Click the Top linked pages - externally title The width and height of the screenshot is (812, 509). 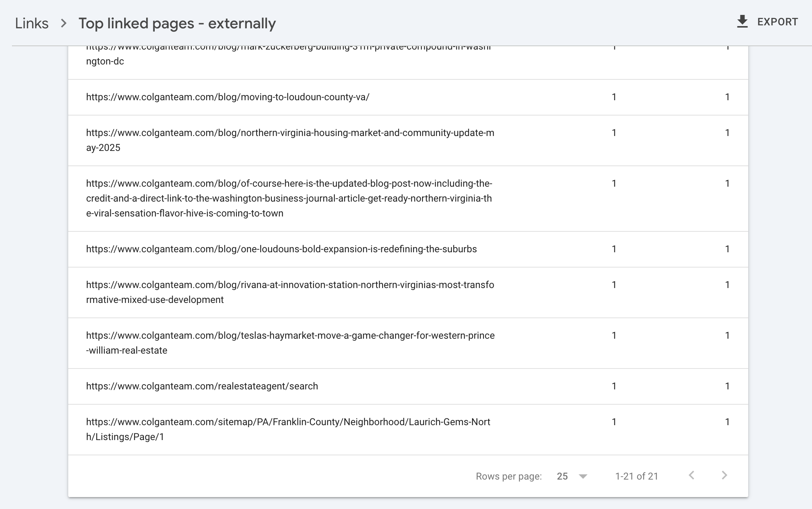[x=177, y=23]
